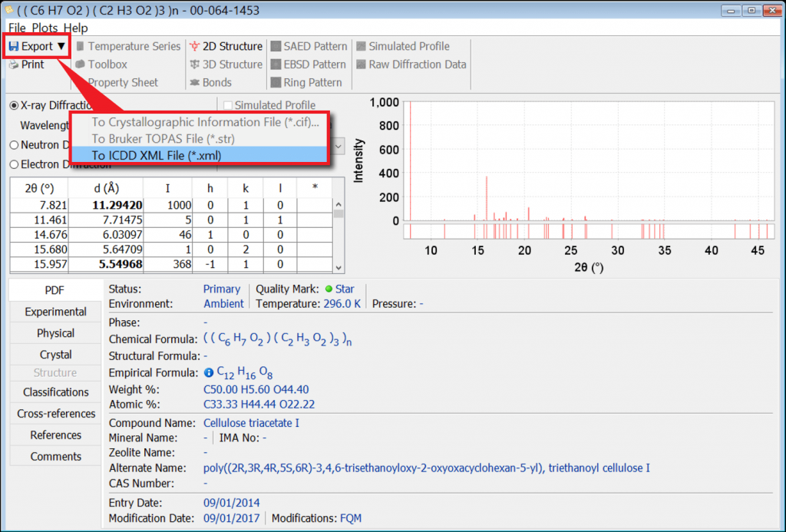Image resolution: width=786 pixels, height=532 pixels.
Task: Open the SAED Pattern simulation
Action: click(x=309, y=46)
